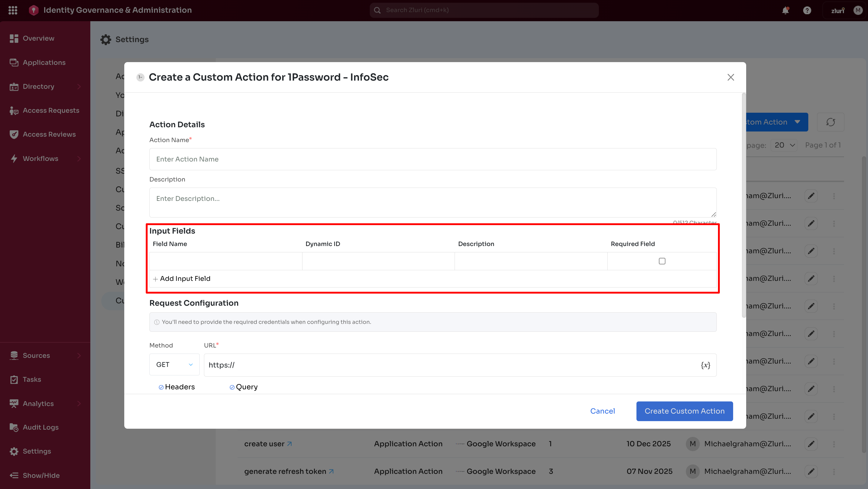Image resolution: width=868 pixels, height=489 pixels.
Task: Click the variable insert {x} icon in URL field
Action: click(705, 365)
